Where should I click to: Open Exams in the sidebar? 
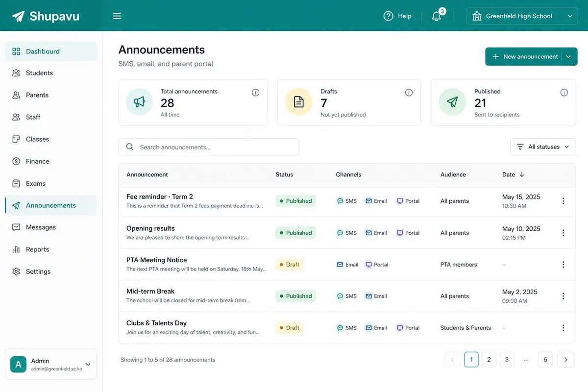51,183
